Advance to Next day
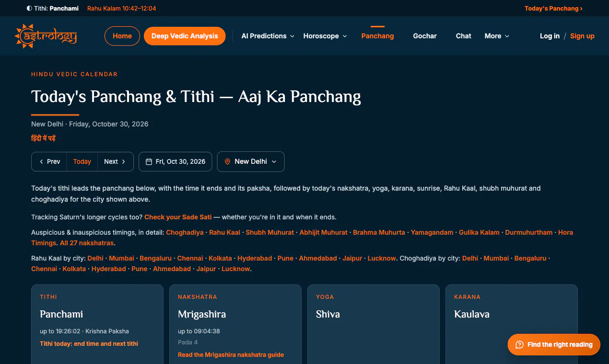The height and width of the screenshot is (364, 609). [115, 162]
